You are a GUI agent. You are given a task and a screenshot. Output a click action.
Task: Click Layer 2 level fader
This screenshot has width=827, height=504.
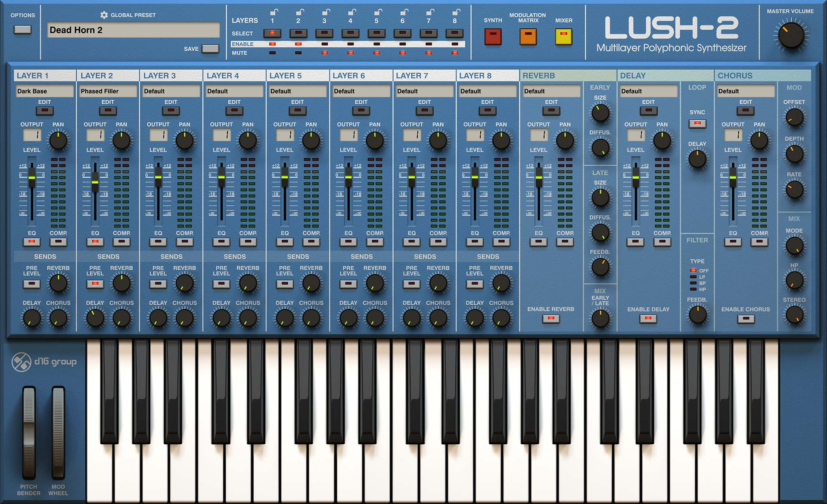tap(95, 182)
